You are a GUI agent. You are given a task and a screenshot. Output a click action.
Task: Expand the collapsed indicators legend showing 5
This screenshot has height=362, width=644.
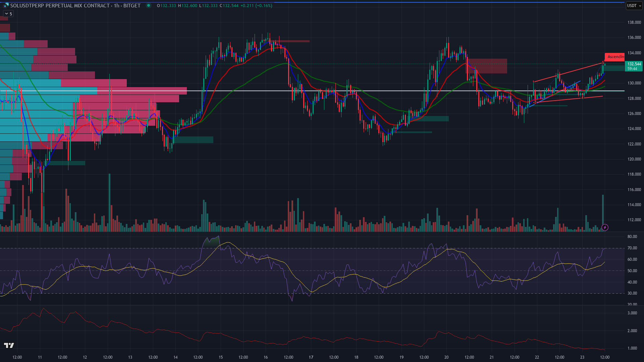tap(8, 14)
